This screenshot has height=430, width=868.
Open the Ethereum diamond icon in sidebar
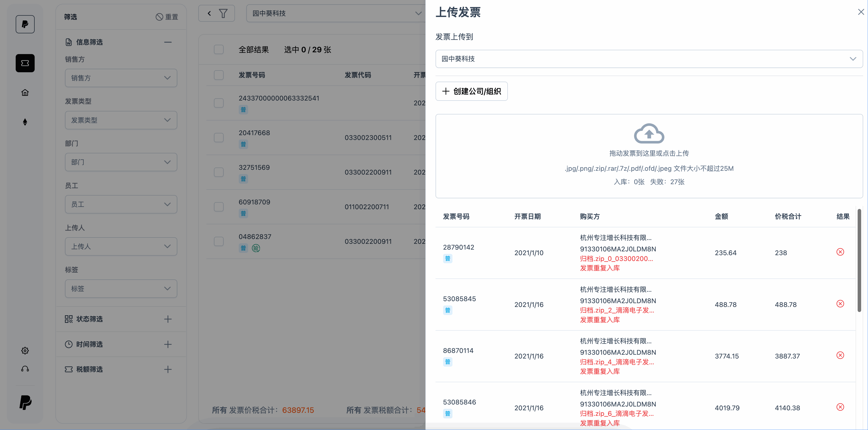25,122
